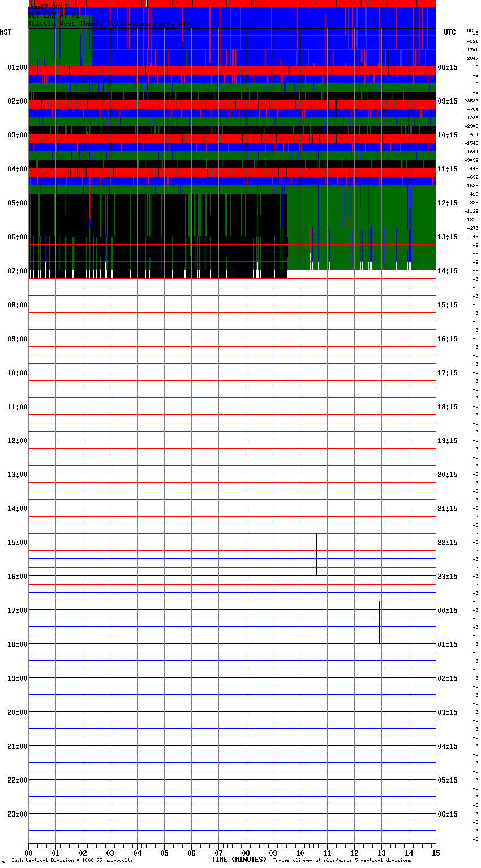Click the '11:15' UTC time label
This screenshot has height=868, width=481.
(448, 169)
